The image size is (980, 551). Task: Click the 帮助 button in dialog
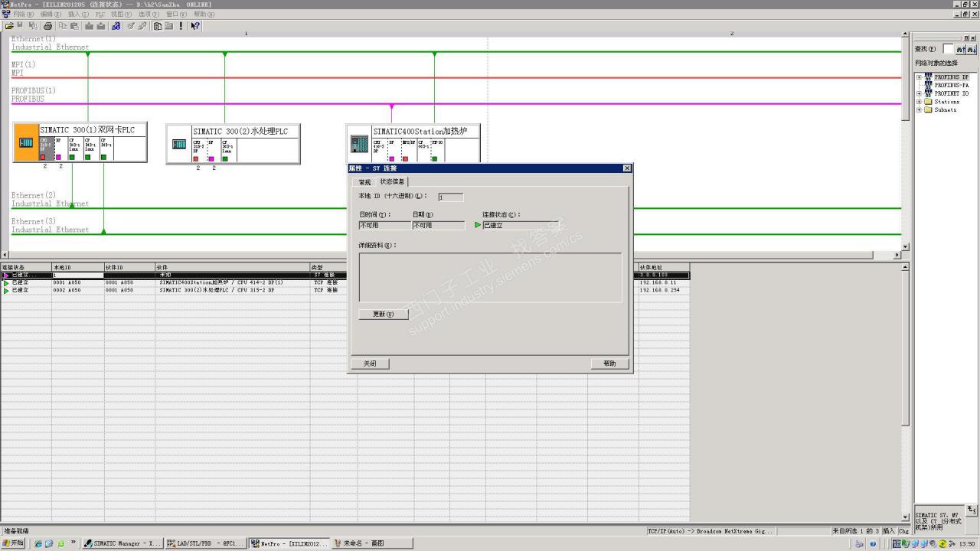click(x=609, y=364)
